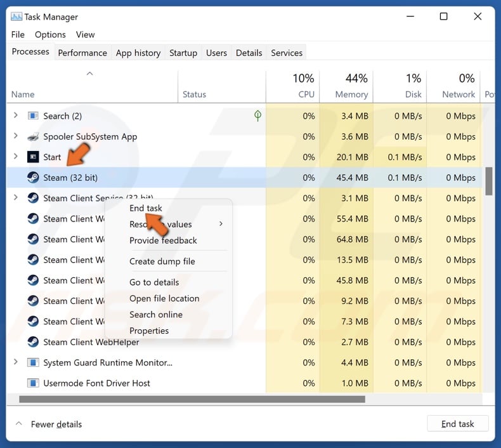
Task: Click the Fewer details link
Action: pyautogui.click(x=56, y=425)
